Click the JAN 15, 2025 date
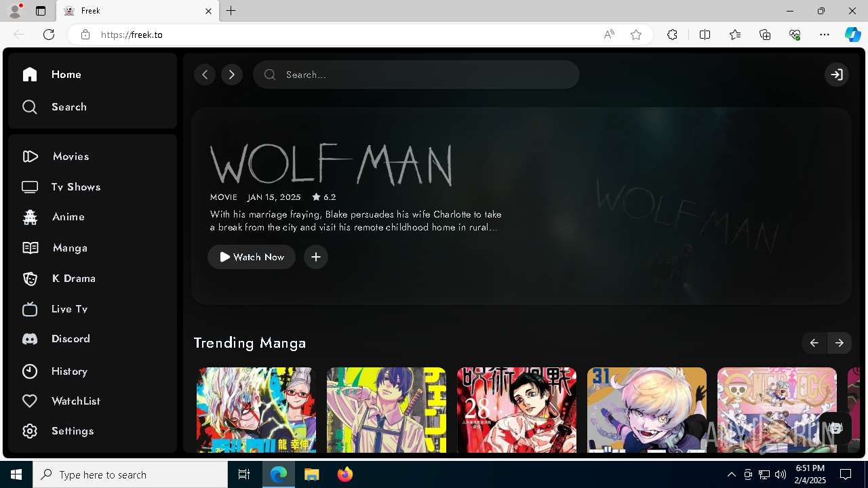Screen dimensions: 868x488 point(274,197)
